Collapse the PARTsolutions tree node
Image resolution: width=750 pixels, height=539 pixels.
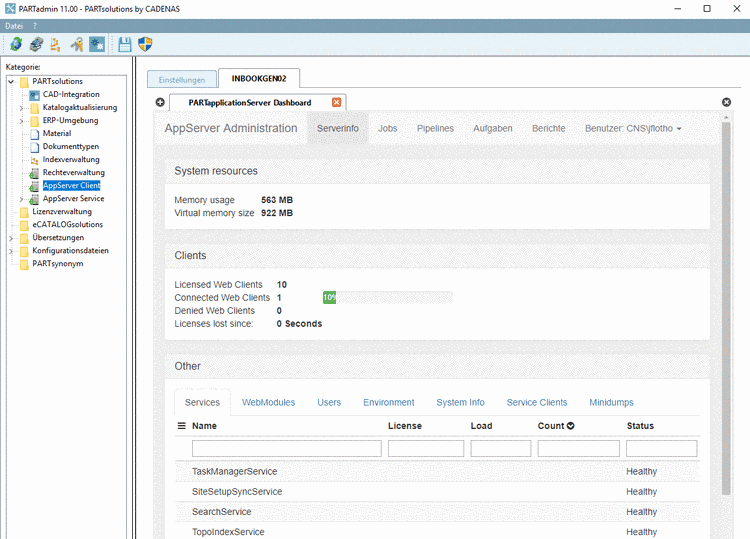11,82
